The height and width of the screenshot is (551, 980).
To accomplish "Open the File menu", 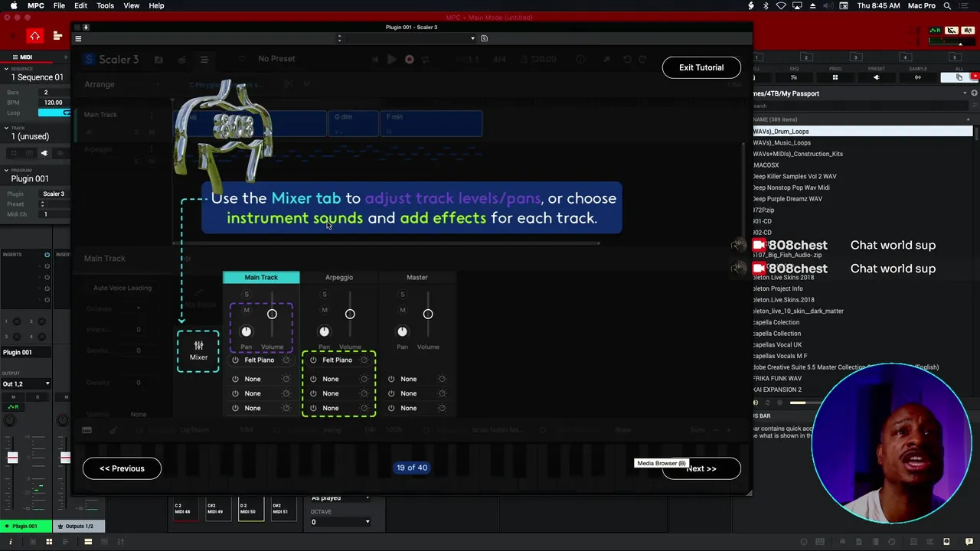I will tap(59, 5).
